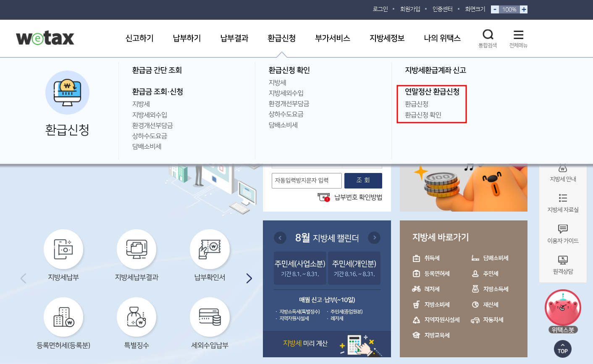Image resolution: width=593 pixels, height=364 pixels.
Task: Open 원격상담 in right sidebar
Action: coord(563,265)
